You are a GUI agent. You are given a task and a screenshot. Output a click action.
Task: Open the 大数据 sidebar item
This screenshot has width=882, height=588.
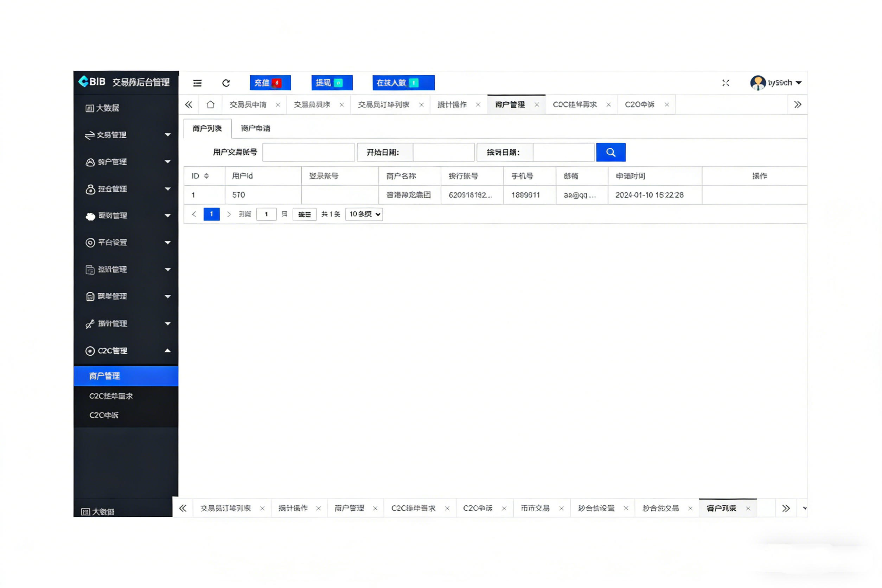pyautogui.click(x=107, y=108)
